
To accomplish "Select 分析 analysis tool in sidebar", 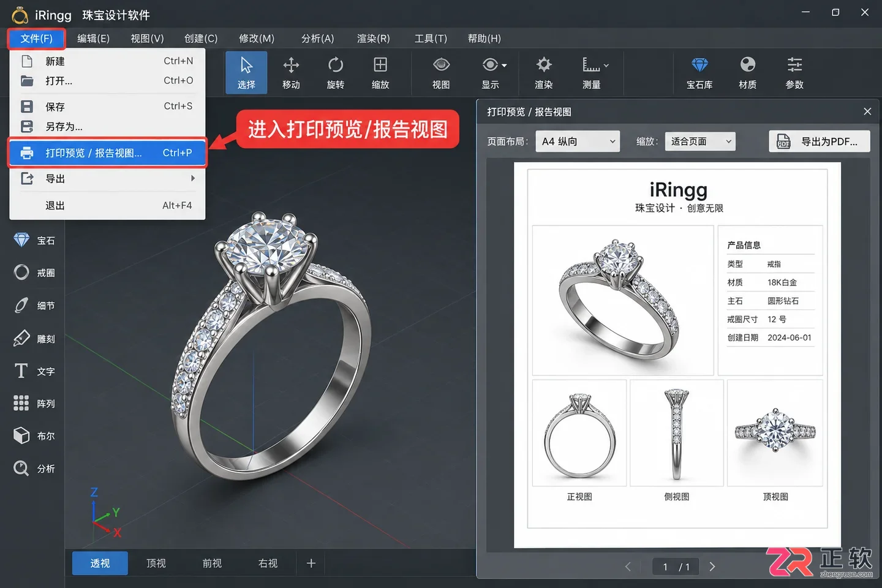I will 34,469.
